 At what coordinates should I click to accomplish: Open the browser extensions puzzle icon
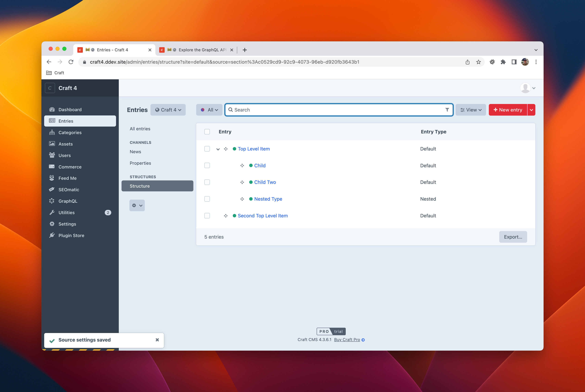pyautogui.click(x=503, y=62)
